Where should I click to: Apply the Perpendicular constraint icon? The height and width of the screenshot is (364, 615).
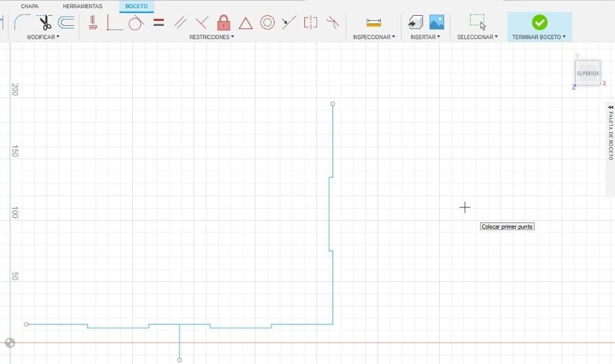click(x=202, y=22)
